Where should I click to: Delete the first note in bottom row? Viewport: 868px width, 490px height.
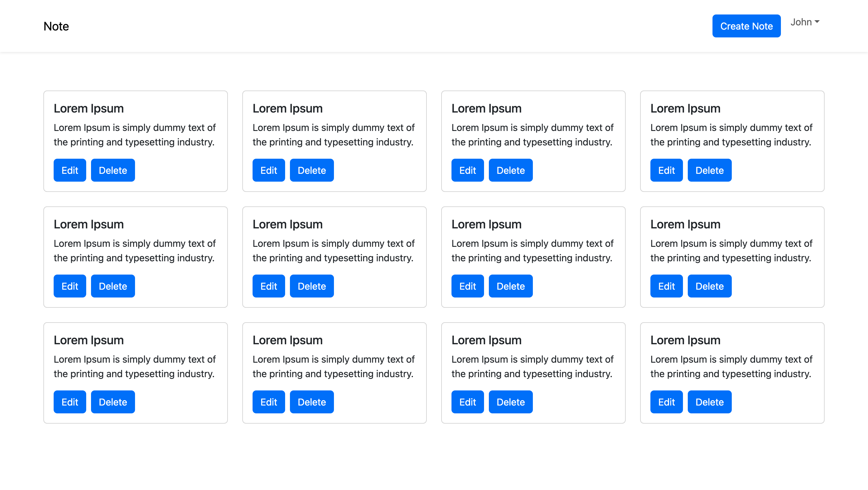tap(113, 402)
